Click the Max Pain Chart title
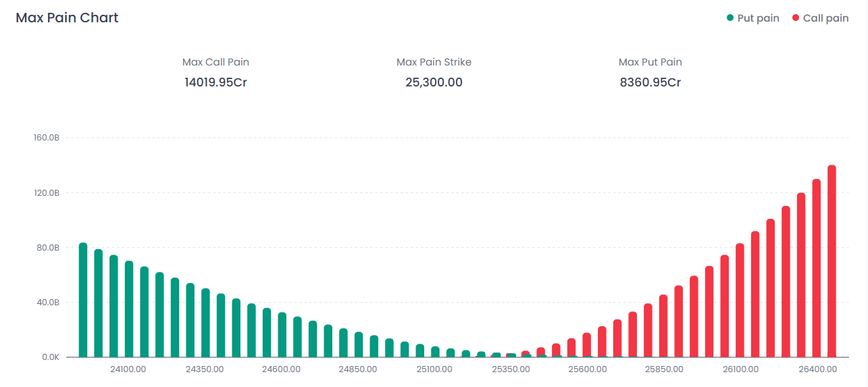 67,18
